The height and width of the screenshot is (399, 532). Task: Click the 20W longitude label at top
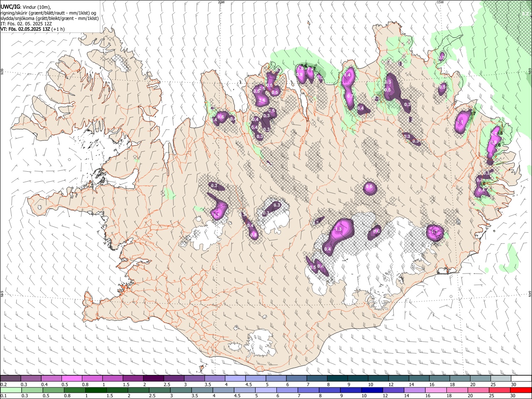222,2
